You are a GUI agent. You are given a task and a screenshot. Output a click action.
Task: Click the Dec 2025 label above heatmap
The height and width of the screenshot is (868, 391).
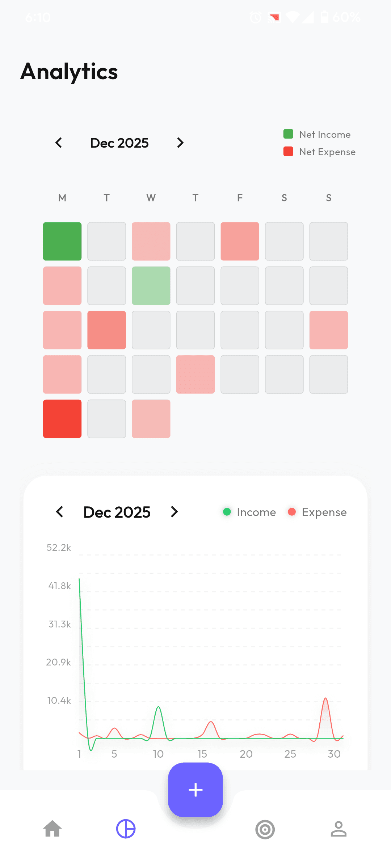119,143
